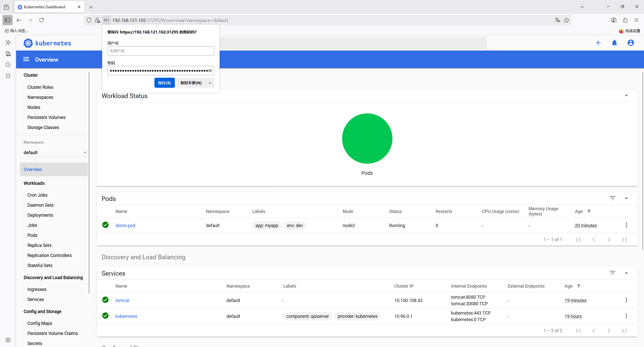Open synced tabs in browser sidebar
Image resolution: width=644 pixels, height=347 pixels.
coord(8,54)
